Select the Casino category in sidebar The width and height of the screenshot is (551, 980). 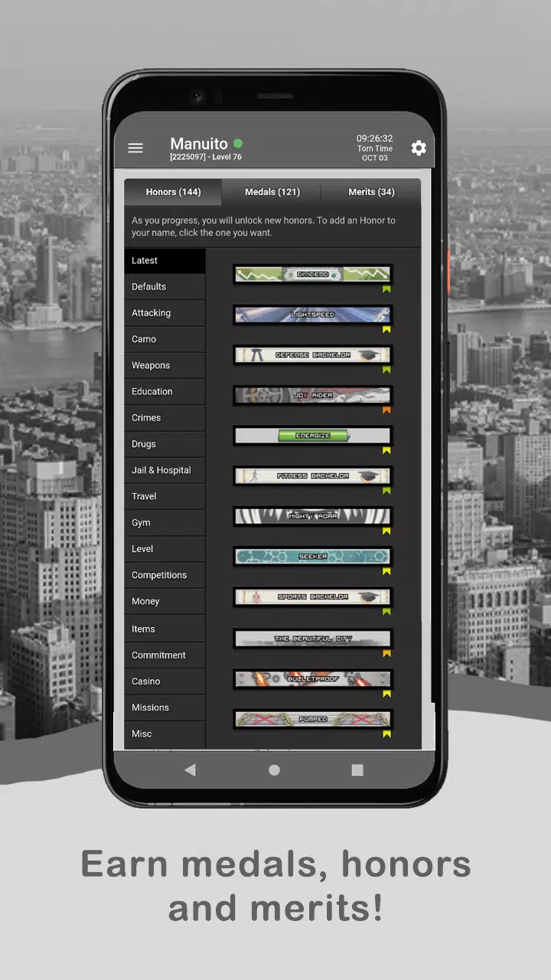[x=165, y=681]
